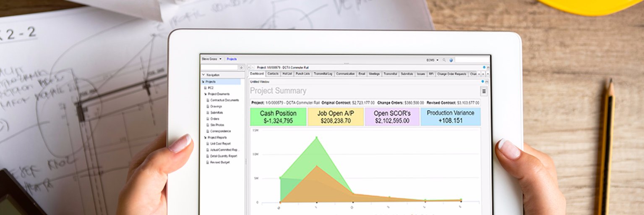This screenshot has width=644, height=215.
Task: Open Drawings in the navigation tree
Action: click(216, 106)
